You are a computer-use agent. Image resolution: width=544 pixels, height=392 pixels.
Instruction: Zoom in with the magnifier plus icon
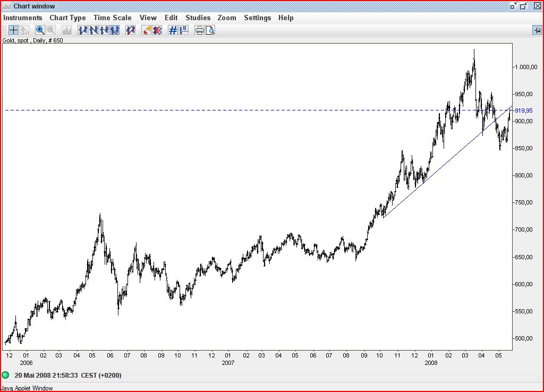(x=40, y=30)
